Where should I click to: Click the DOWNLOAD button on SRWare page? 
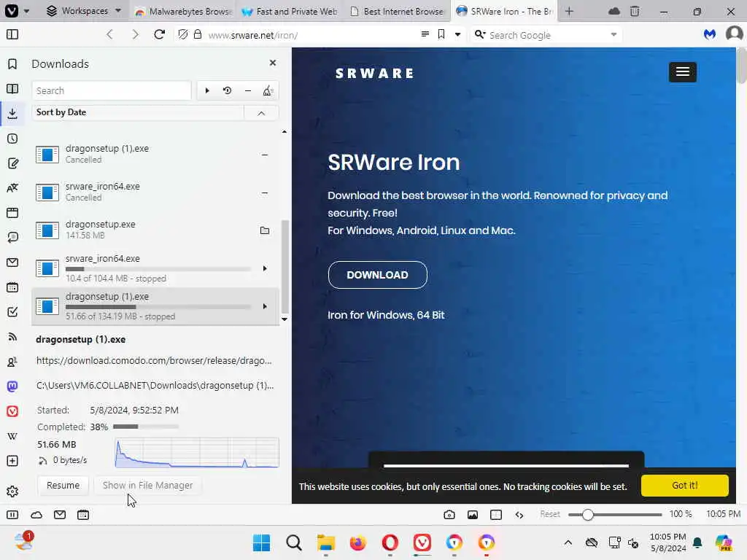click(x=377, y=275)
